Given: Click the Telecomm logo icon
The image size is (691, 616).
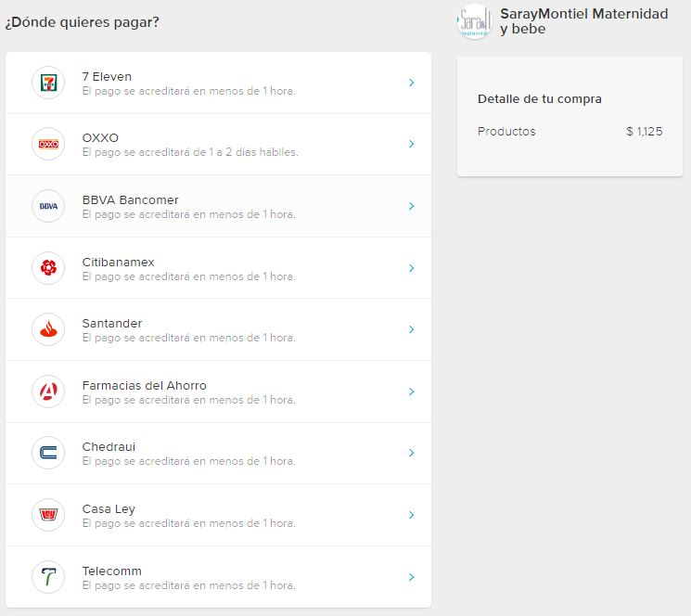Looking at the screenshot, I should tap(48, 577).
